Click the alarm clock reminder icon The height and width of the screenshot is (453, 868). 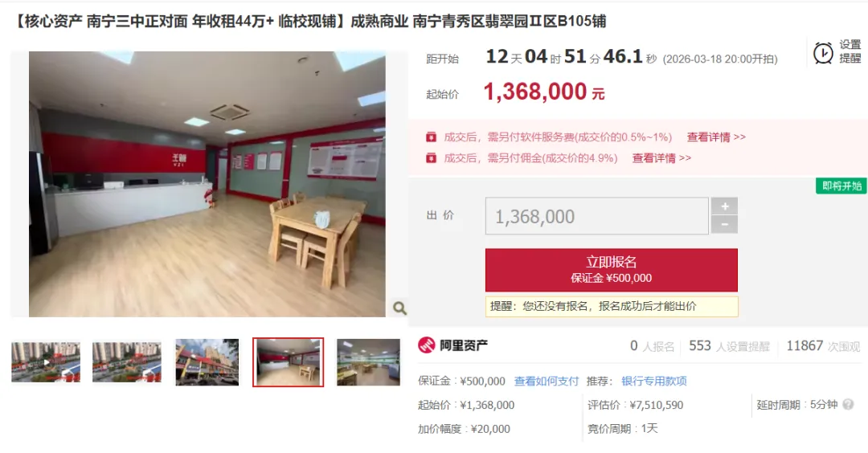coord(823,52)
